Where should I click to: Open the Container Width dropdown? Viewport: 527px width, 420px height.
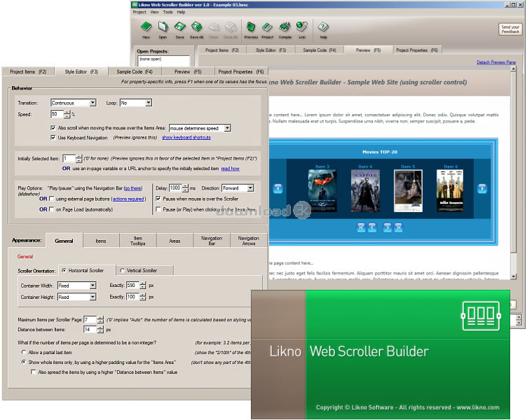pos(77,286)
